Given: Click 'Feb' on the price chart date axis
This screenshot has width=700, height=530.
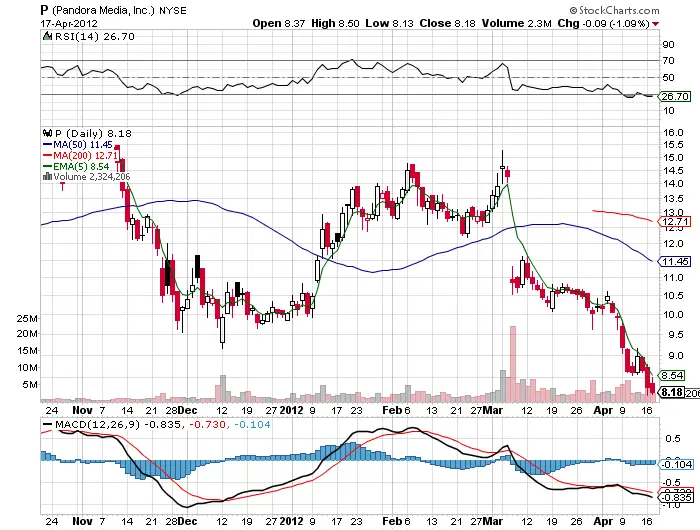Looking at the screenshot, I should (x=392, y=410).
